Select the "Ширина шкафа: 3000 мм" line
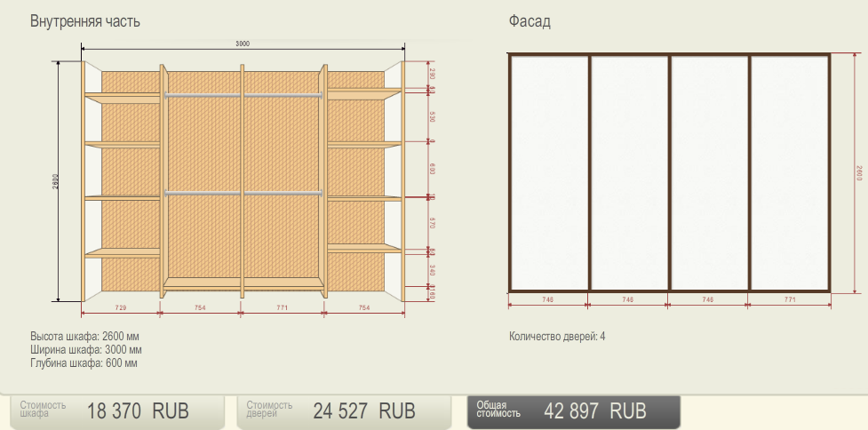868x430 pixels. tap(86, 350)
